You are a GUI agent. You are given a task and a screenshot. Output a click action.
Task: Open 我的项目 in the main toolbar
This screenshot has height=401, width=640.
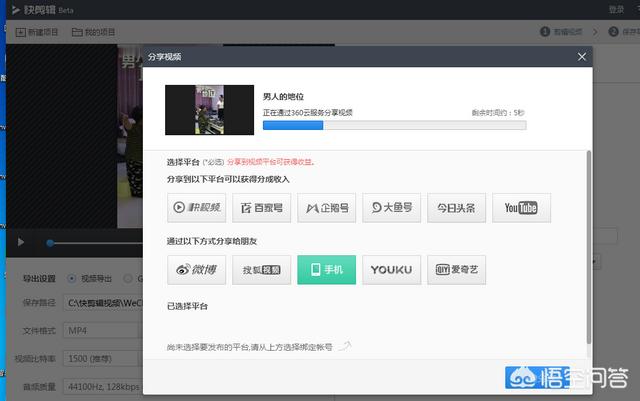93,32
